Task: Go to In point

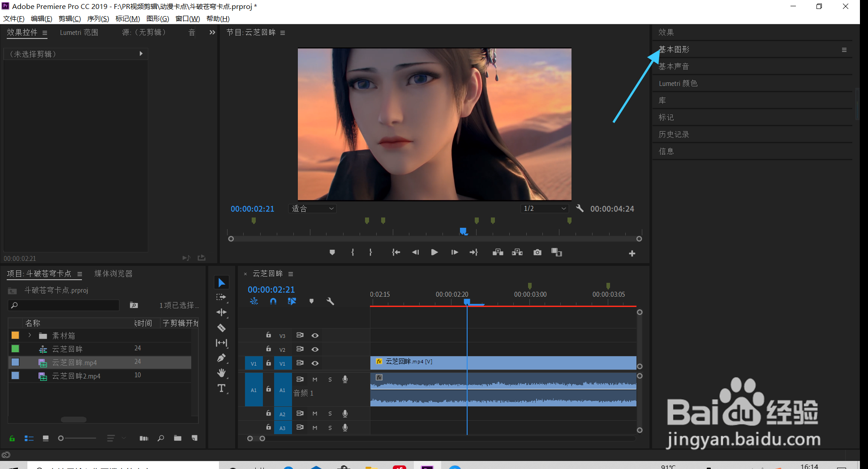Action: coord(396,252)
